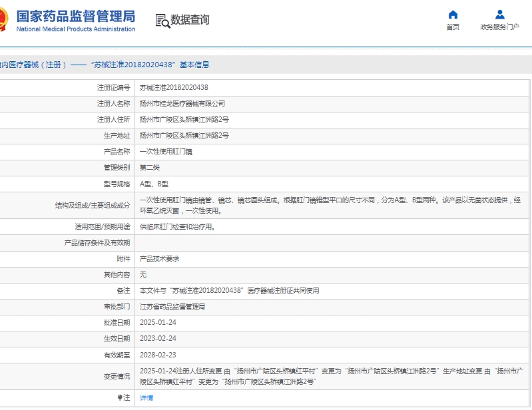Click the 批准日期 row label
Image resolution: width=532 pixels, height=410 pixels.
point(117,323)
